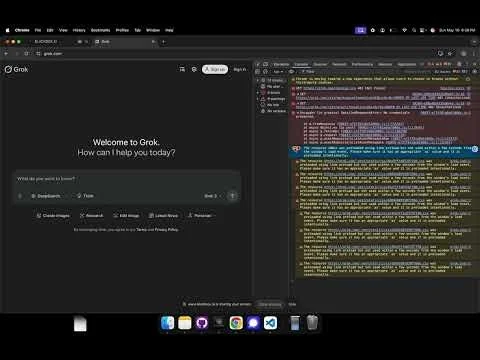This screenshot has width=480, height=360.
Task: Click the Research suggestion chip
Action: [92, 216]
